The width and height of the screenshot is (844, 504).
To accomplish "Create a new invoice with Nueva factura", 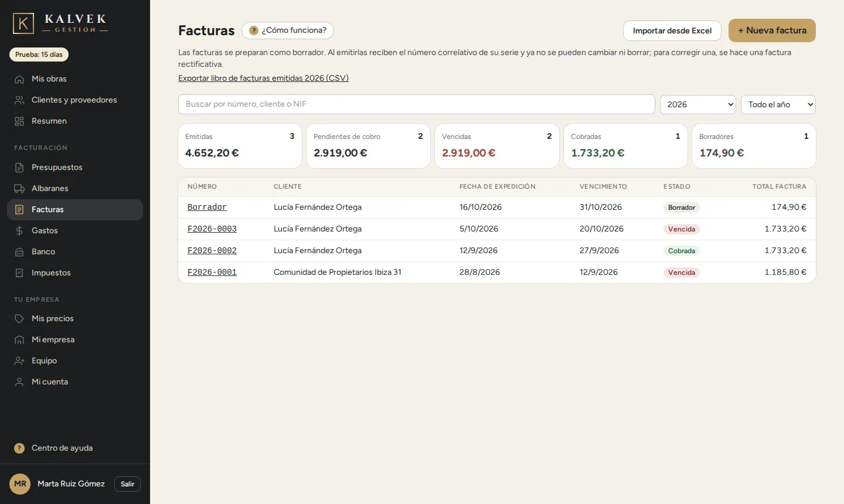I will 772,30.
